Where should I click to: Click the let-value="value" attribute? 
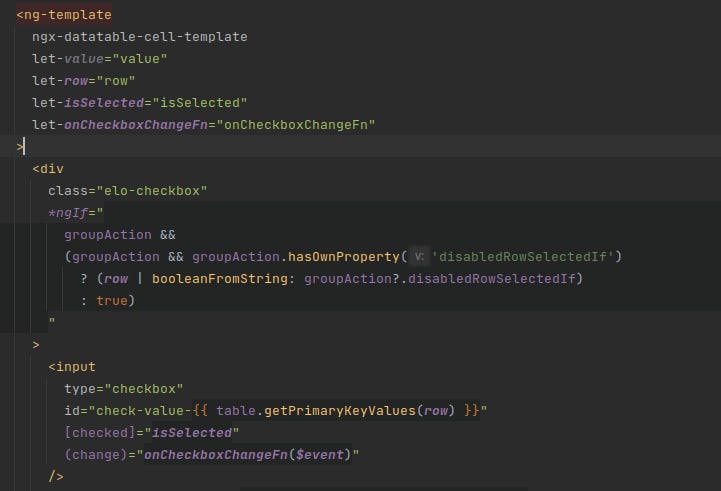point(99,59)
